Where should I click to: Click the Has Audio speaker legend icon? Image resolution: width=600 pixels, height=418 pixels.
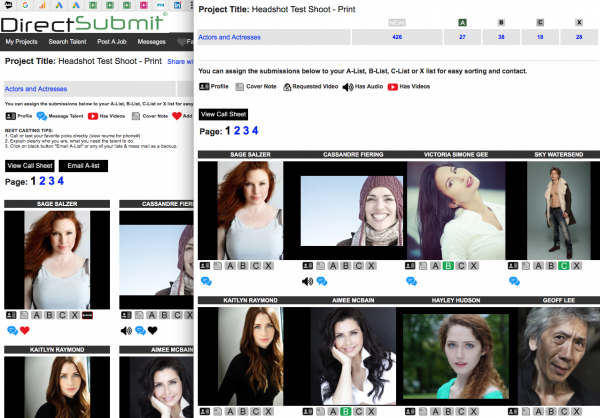348,88
